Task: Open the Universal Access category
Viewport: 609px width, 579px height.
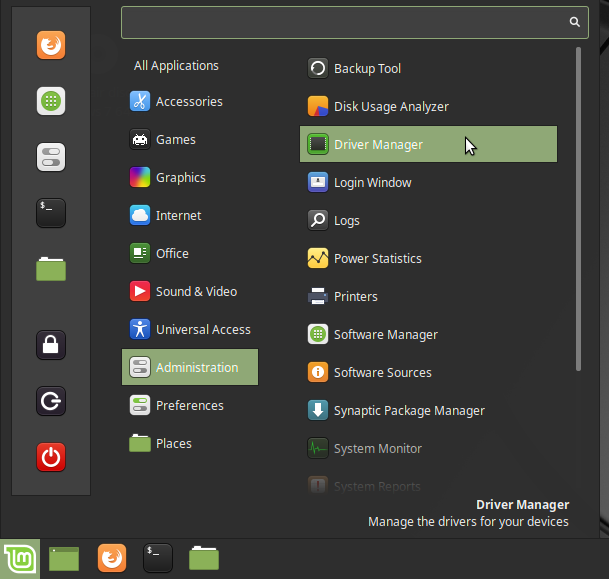Action: tap(190, 330)
